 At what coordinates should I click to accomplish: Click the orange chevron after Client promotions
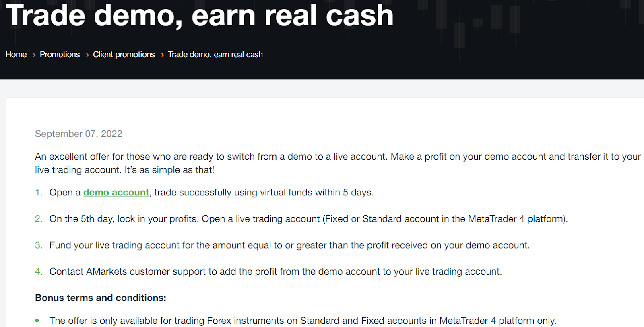[x=162, y=55]
